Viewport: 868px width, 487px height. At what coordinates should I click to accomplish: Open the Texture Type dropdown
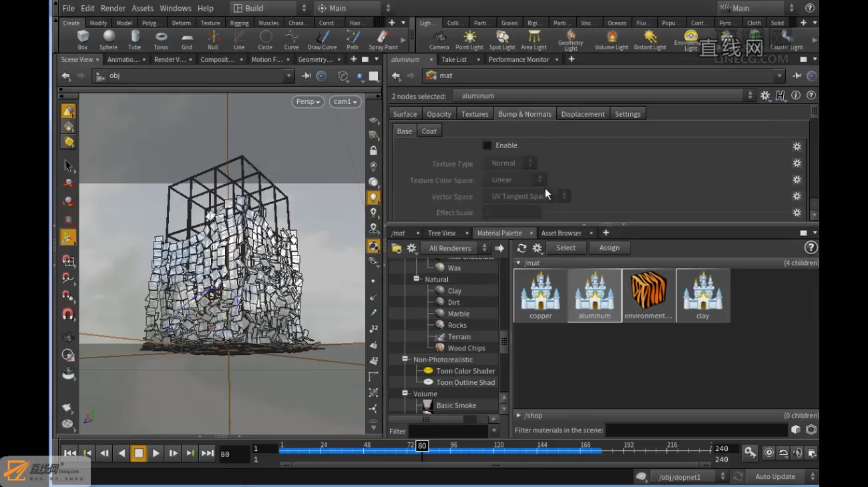pyautogui.click(x=510, y=163)
